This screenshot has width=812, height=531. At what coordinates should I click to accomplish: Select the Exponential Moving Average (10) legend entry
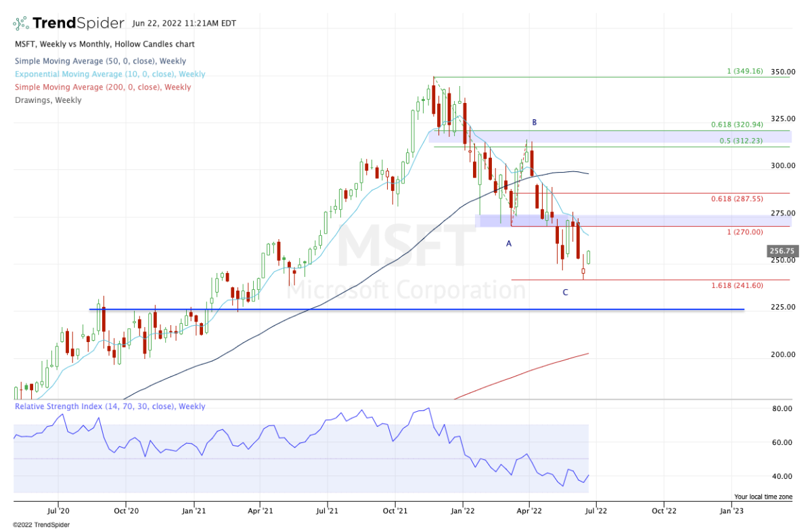coord(110,75)
